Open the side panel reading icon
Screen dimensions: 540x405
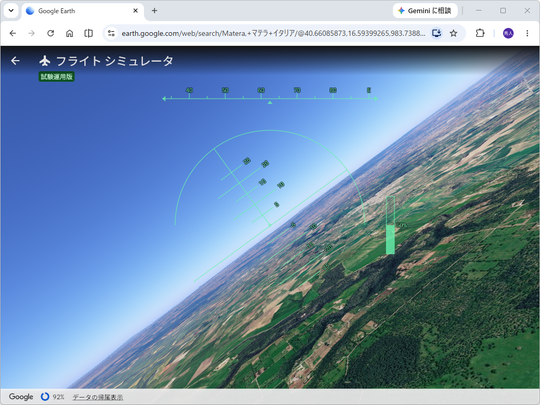89,33
